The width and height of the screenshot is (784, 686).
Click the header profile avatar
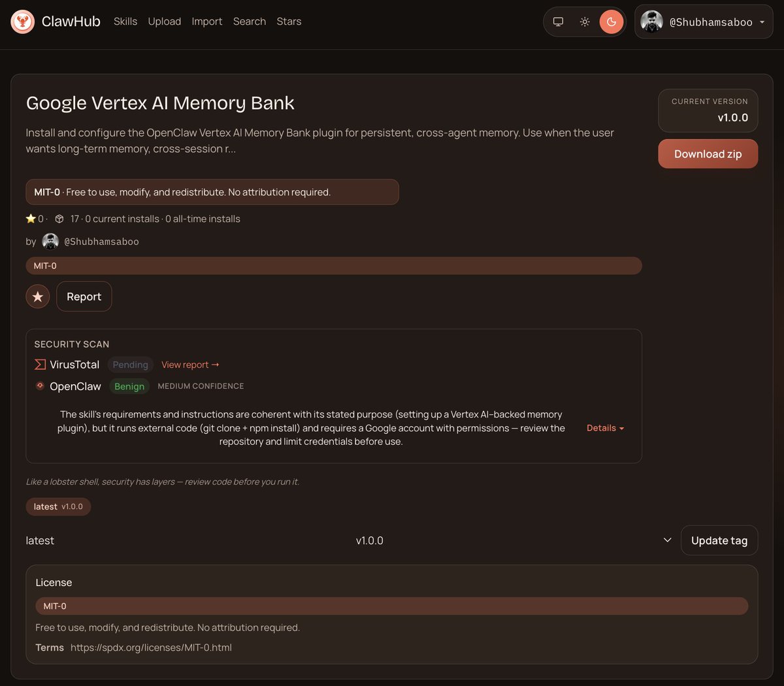pyautogui.click(x=651, y=22)
